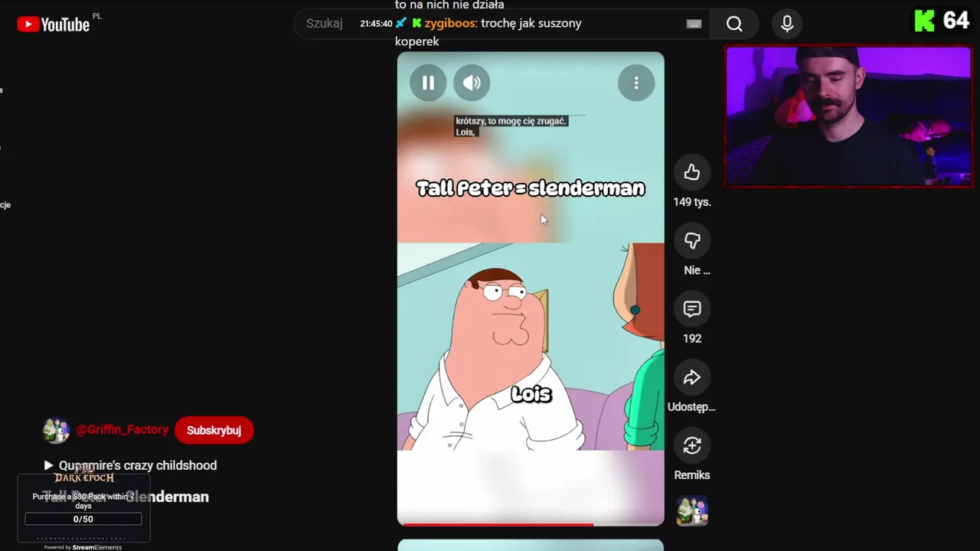
Task: Open the sound source thumbnail below Remiks
Action: pyautogui.click(x=692, y=511)
